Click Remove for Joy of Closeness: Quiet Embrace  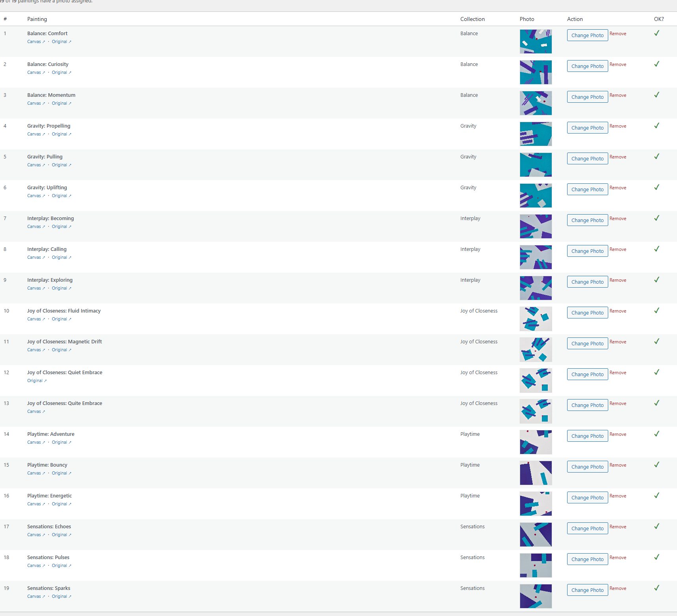618,373
